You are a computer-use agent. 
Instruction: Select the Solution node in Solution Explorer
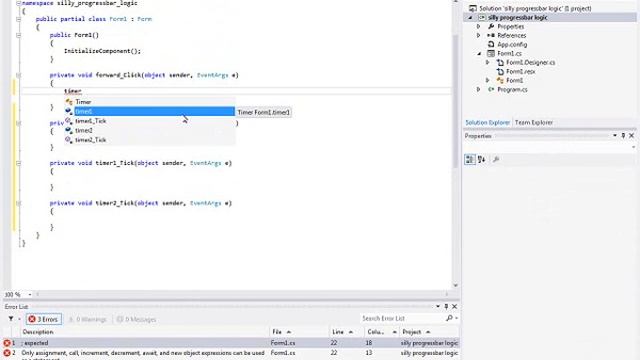pos(535,8)
